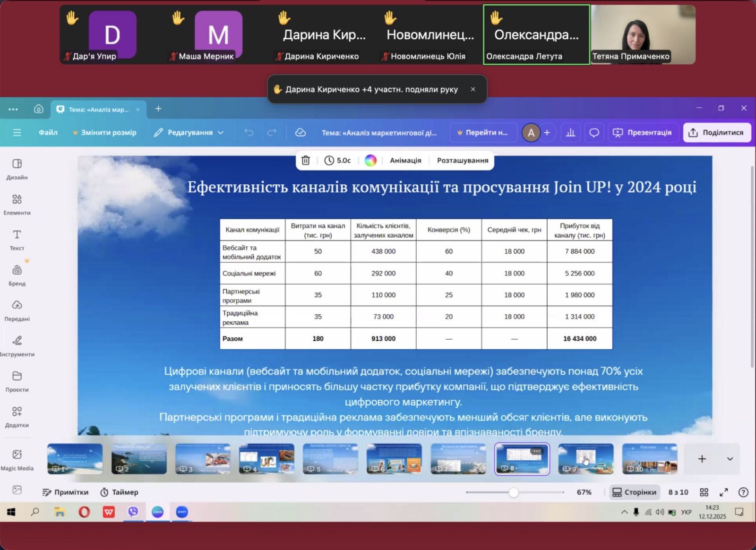Click the Canva home icon
Image resolution: width=756 pixels, height=550 pixels.
click(39, 109)
